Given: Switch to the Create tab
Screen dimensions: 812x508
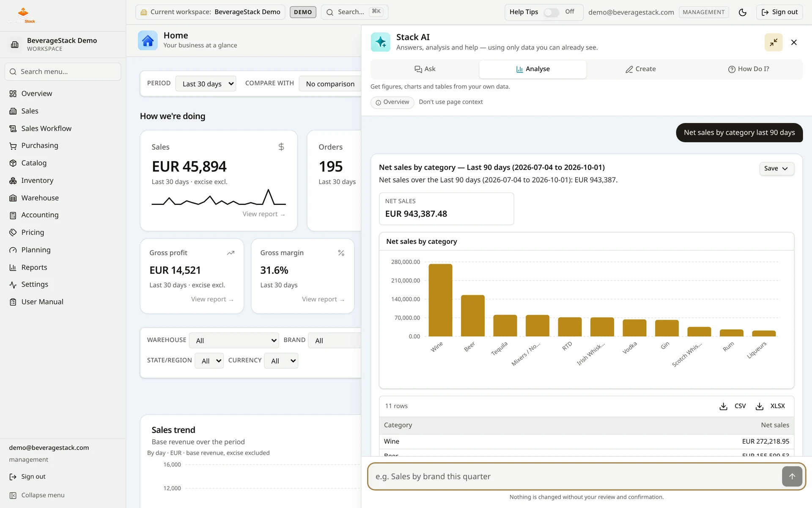Looking at the screenshot, I should point(641,69).
